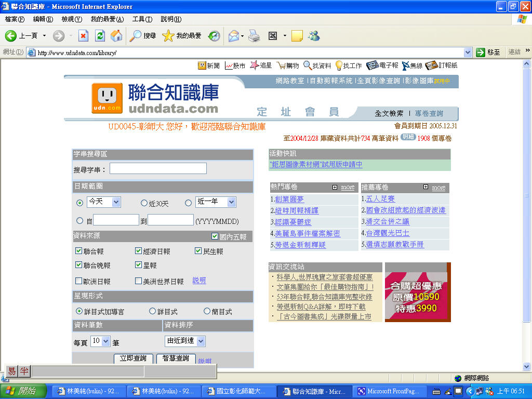Open the 工具(T) menu
The height and width of the screenshot is (399, 532).
click(142, 19)
